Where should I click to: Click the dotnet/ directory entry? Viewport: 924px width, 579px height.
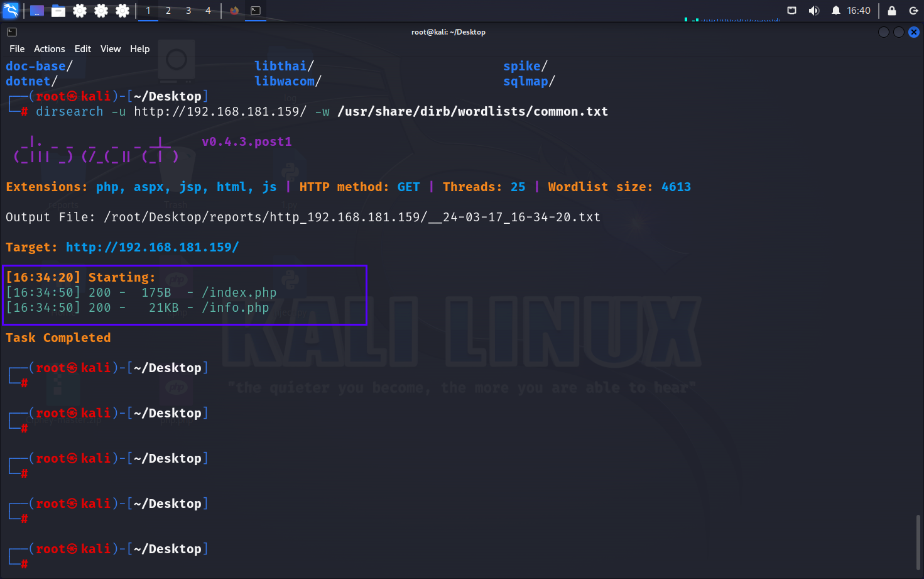(32, 81)
